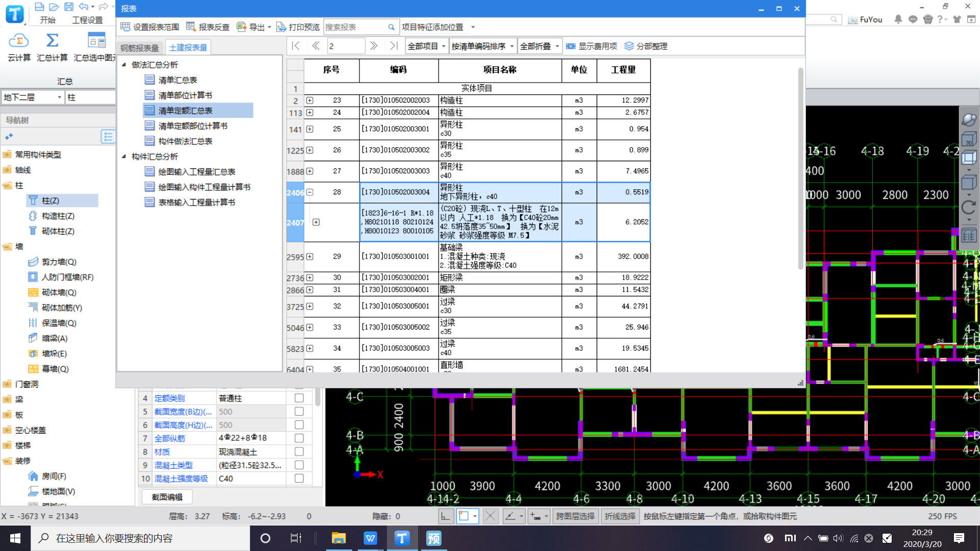This screenshot has height=551, width=980.
Task: Select 清单定额部位计算书 report
Action: coord(193,126)
